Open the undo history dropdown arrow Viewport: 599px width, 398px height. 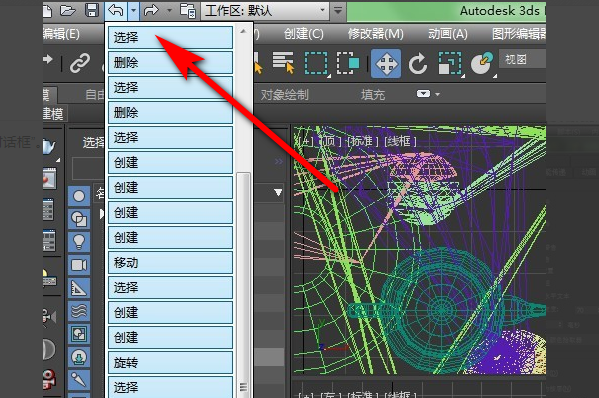click(133, 11)
